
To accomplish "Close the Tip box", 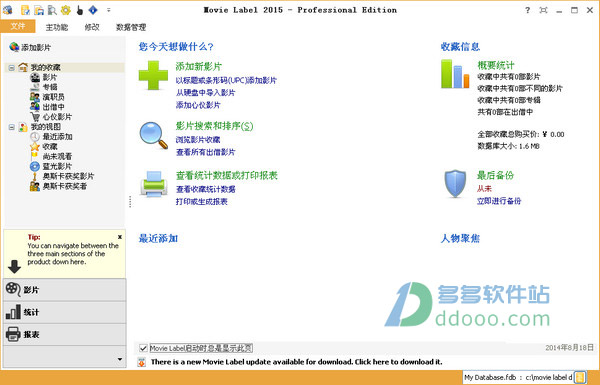I will (x=120, y=237).
